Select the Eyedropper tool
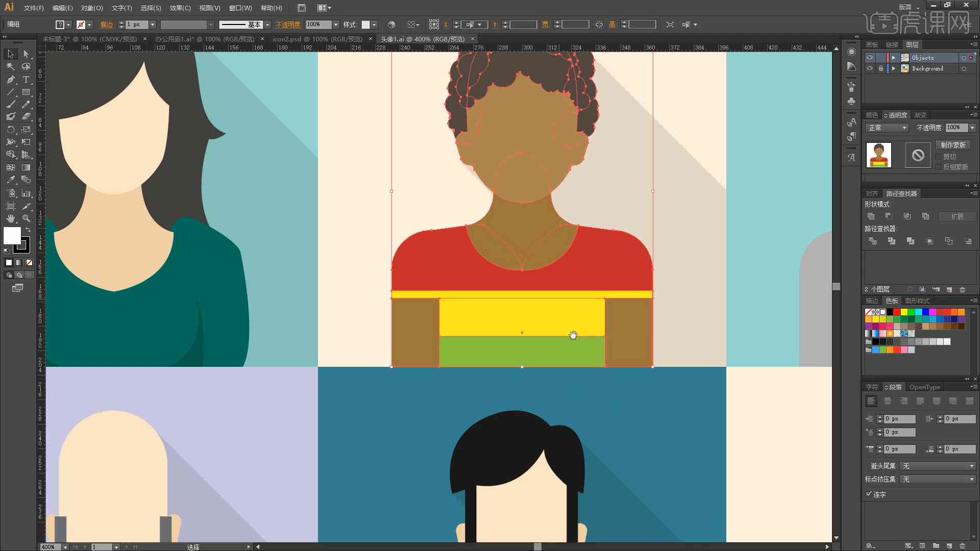 click(x=9, y=180)
